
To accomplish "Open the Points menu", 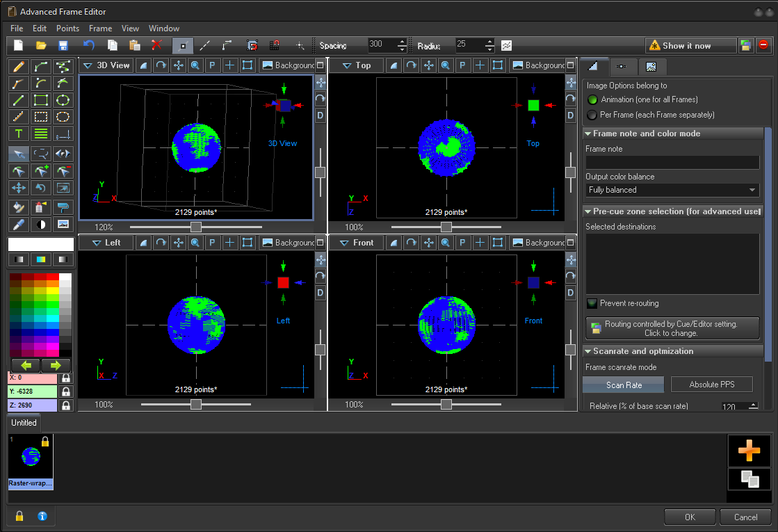I will [67, 29].
